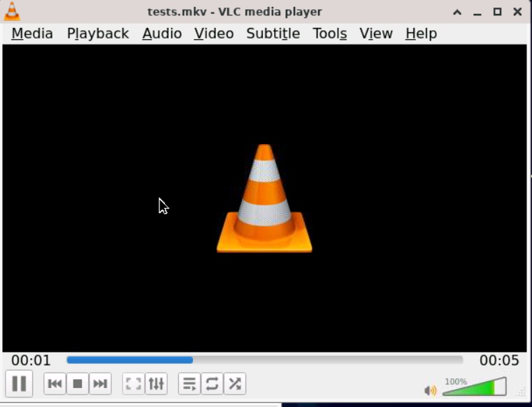Open the Subtitle menu
Screen dimensions: 532x407
273,34
